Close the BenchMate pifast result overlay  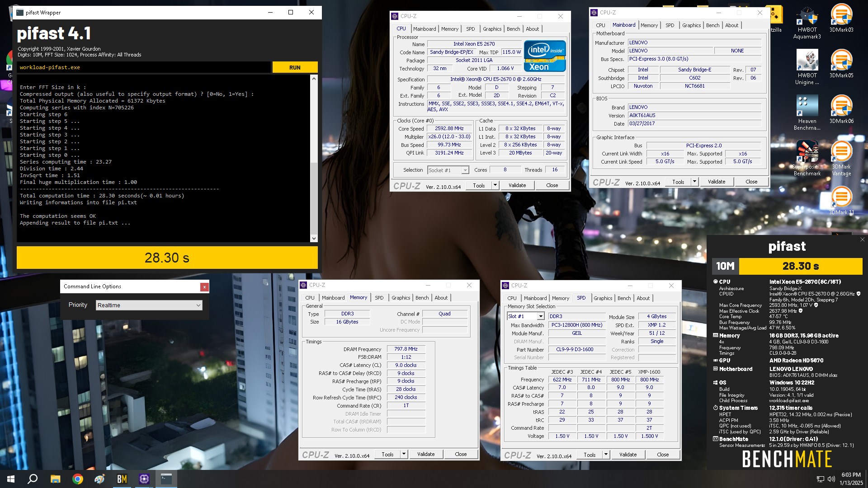coord(862,239)
